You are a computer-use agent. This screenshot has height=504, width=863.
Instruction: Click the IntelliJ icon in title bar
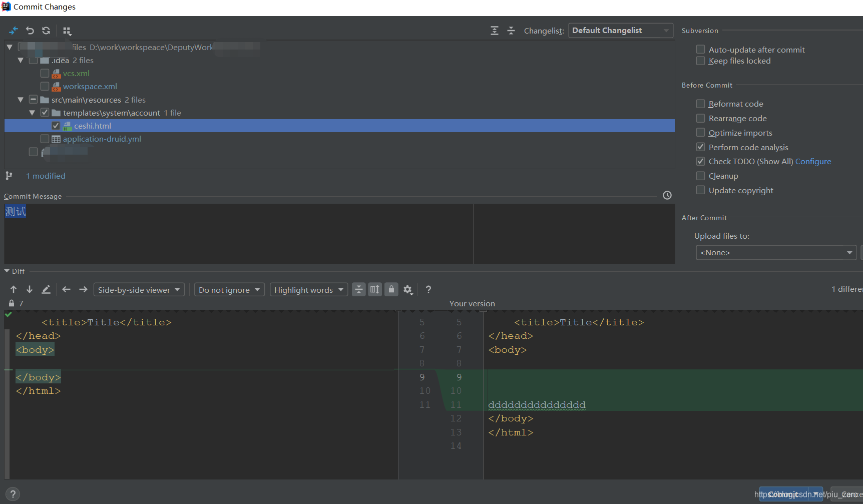point(6,7)
